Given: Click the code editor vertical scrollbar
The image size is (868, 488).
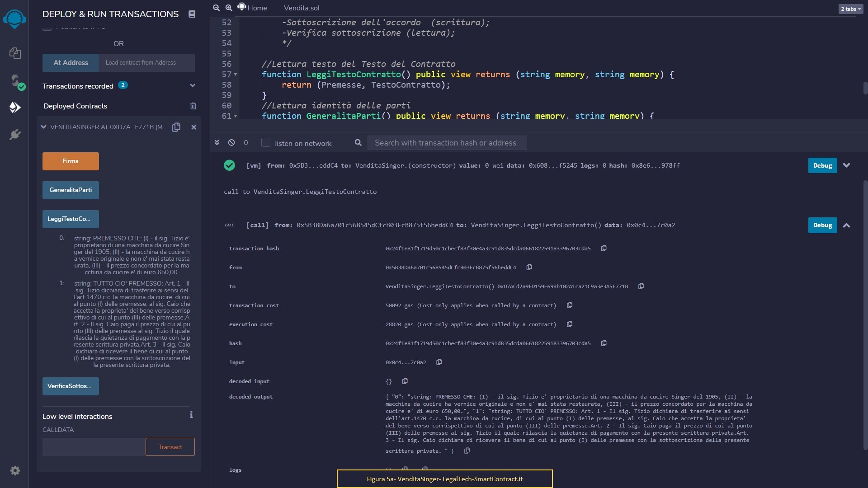Looking at the screenshot, I should pos(865,88).
